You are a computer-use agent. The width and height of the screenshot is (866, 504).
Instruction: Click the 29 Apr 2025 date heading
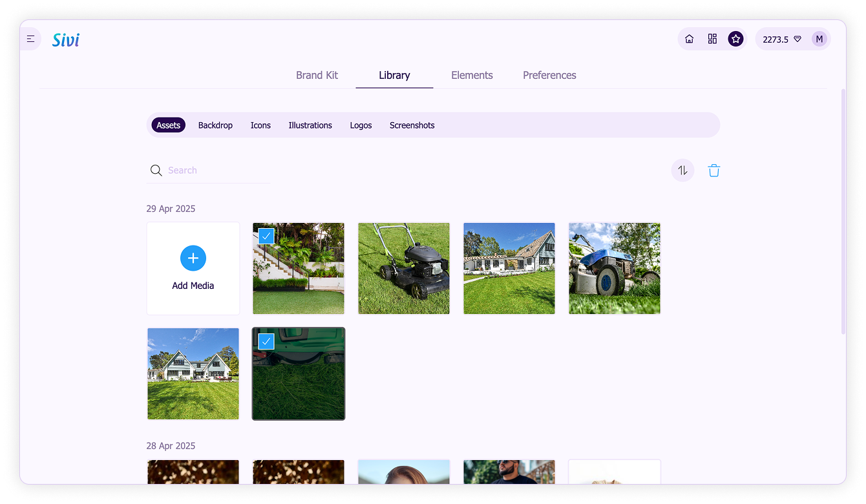click(x=171, y=209)
